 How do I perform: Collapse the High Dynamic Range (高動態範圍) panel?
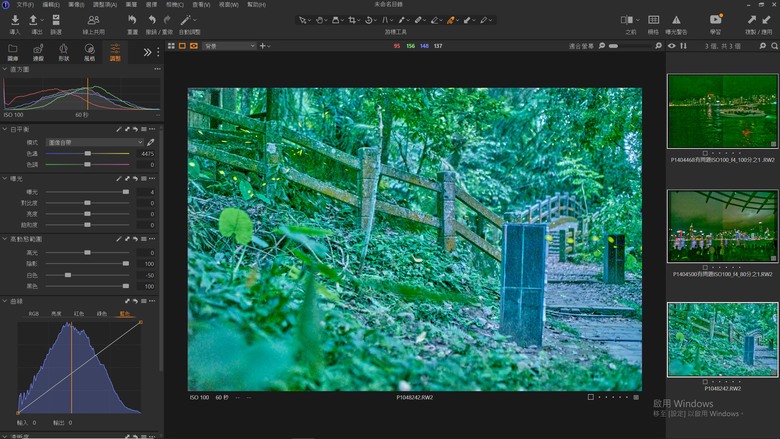click(5, 239)
